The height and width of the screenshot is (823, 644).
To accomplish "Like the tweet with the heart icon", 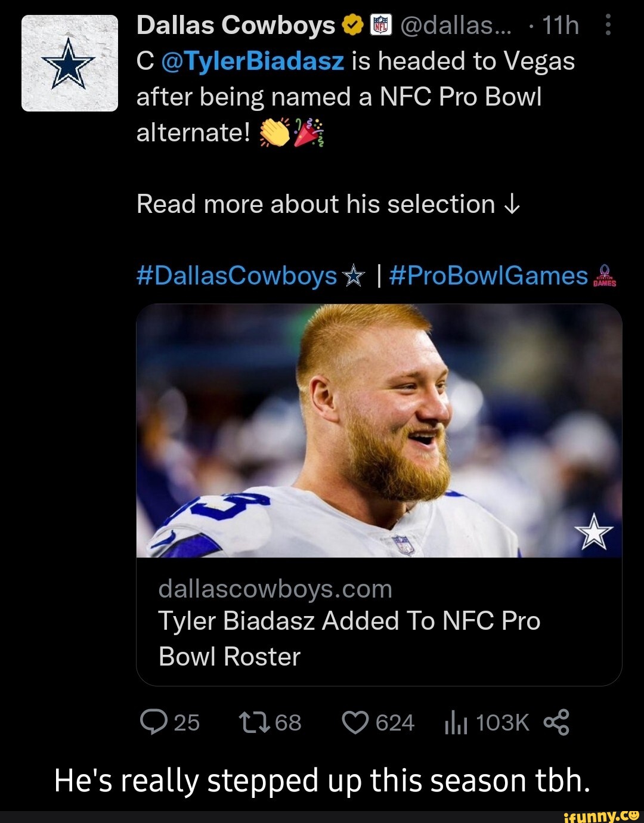I will point(355,723).
